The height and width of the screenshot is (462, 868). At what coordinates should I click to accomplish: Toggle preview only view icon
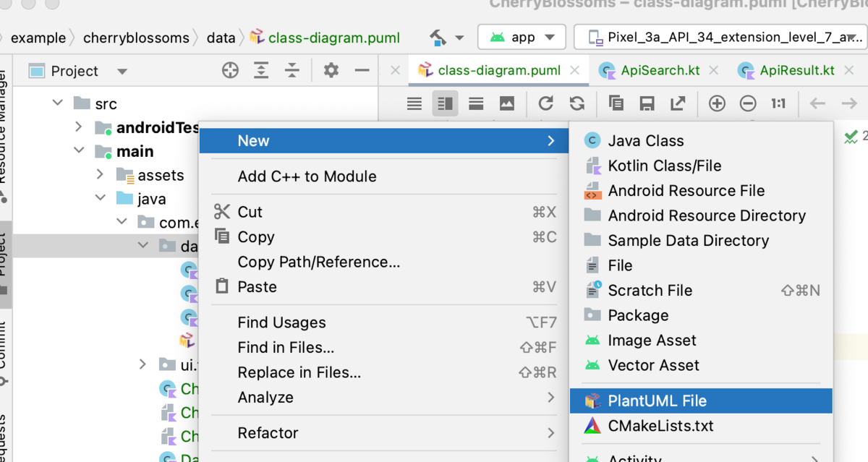pyautogui.click(x=476, y=103)
